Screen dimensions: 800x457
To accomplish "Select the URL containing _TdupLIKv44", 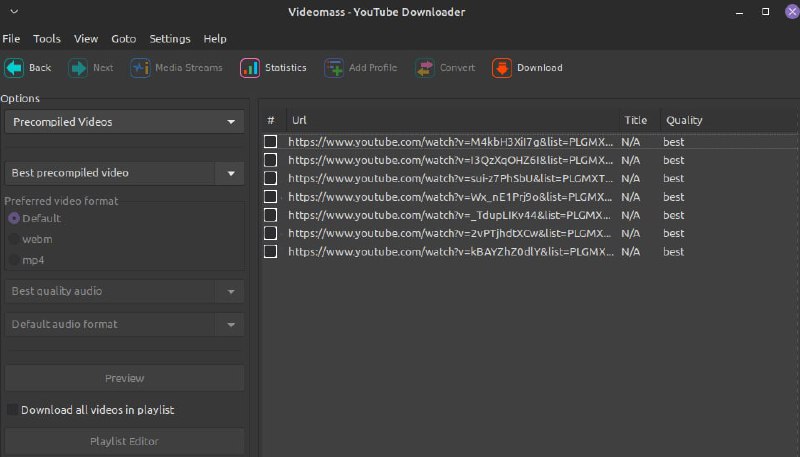I will 451,215.
